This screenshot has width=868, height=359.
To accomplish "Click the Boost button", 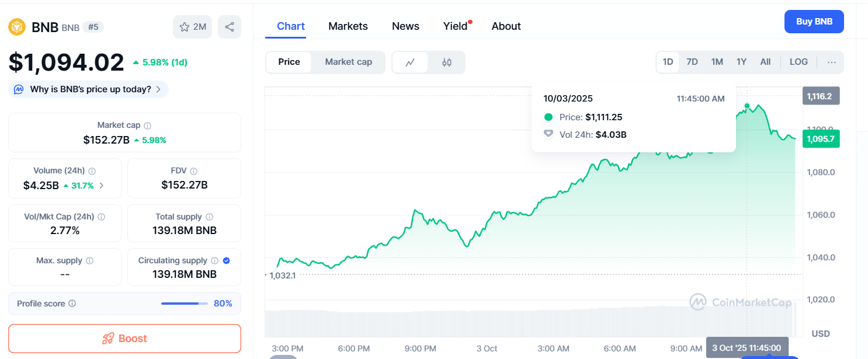I will click(x=124, y=339).
